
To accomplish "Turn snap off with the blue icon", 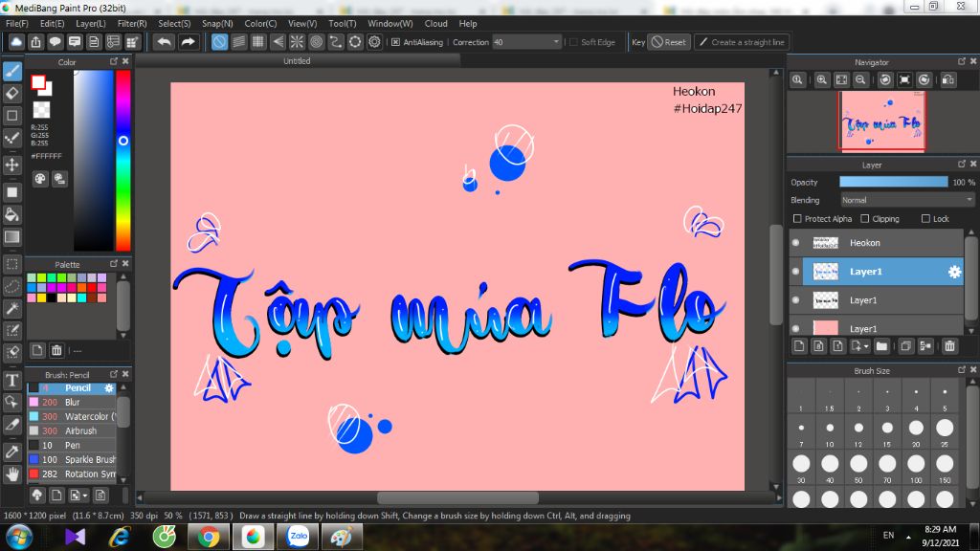I will tap(219, 42).
